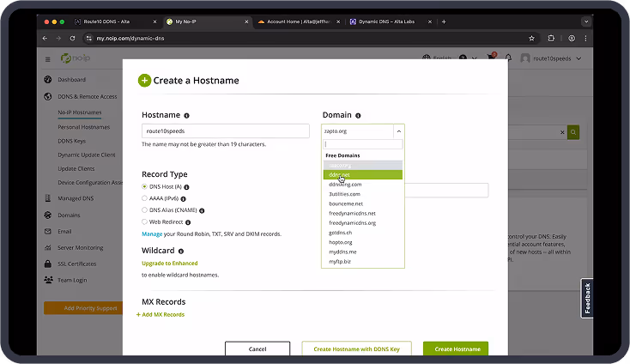Choose freedynamicdns.org from domain list

[363, 223]
